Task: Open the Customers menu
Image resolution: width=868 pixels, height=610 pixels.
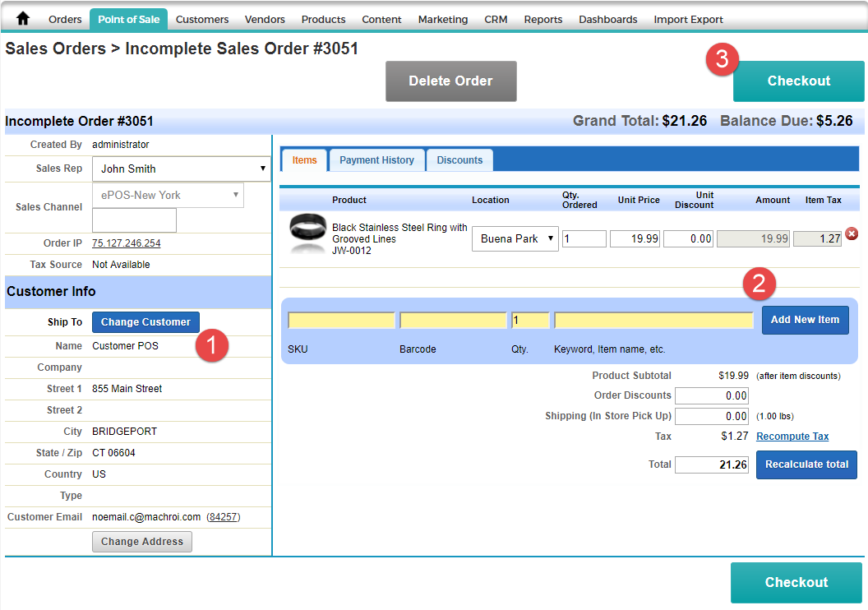Action: coord(202,20)
